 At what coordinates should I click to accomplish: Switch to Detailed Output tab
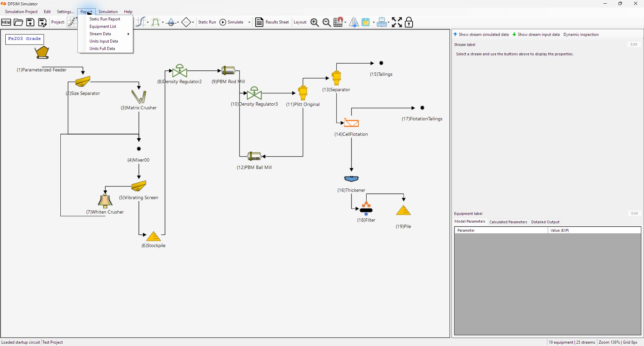coord(545,222)
